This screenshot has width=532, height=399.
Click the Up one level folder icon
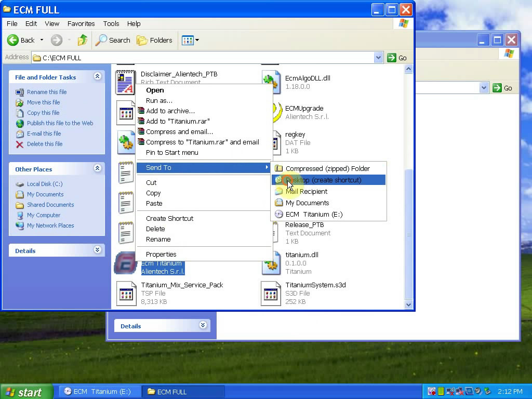83,40
